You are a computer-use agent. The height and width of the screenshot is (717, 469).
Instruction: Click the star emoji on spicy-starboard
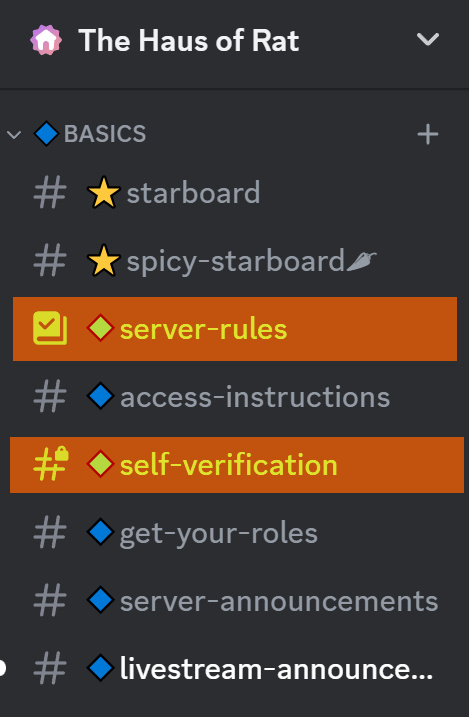point(104,261)
